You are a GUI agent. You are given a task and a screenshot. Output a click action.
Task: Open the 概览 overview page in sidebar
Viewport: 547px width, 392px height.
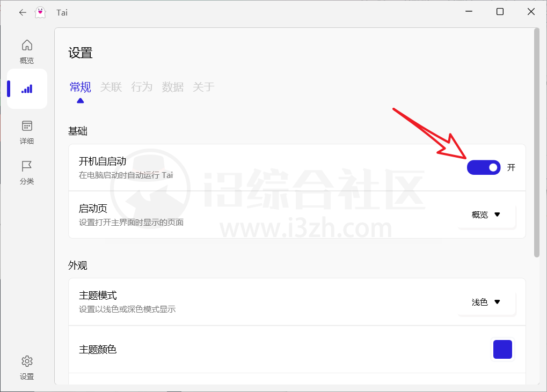[x=27, y=51]
